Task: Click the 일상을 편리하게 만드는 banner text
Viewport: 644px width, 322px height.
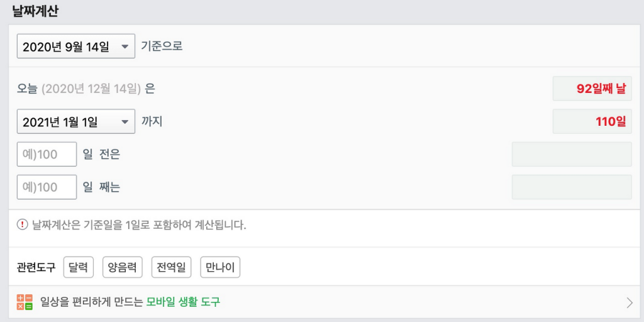Action: [92, 303]
